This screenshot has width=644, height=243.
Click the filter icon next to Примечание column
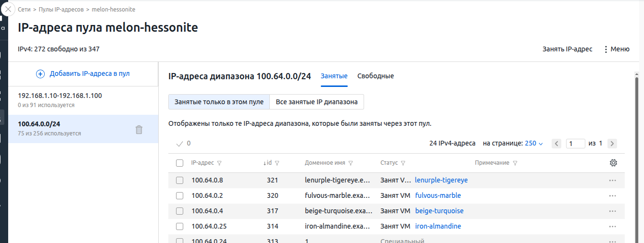click(x=515, y=163)
